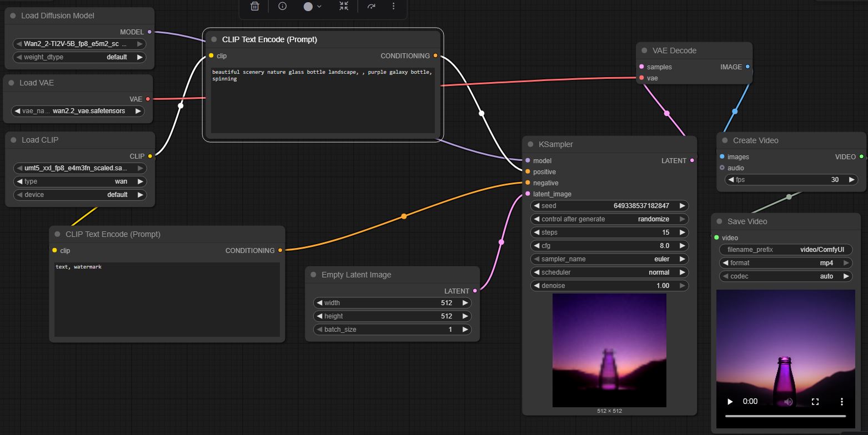
Task: Open the scheduler dropdown showing normal
Action: 610,272
